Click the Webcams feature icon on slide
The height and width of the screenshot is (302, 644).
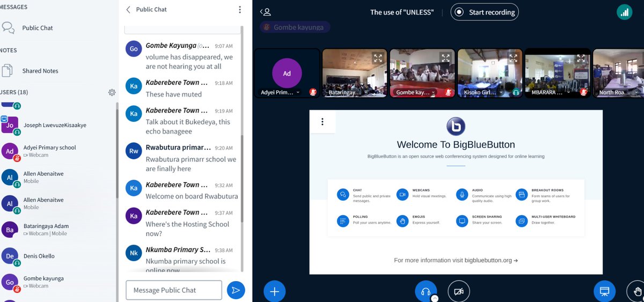coord(402,194)
